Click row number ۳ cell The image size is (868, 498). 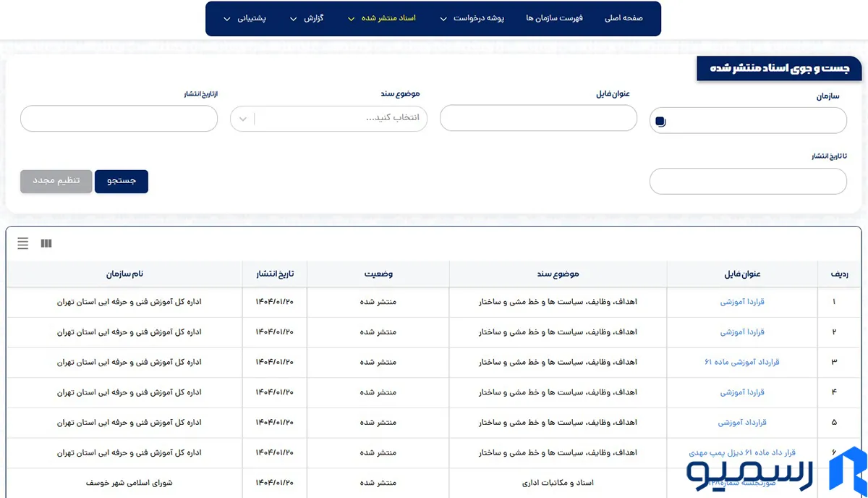coord(834,362)
